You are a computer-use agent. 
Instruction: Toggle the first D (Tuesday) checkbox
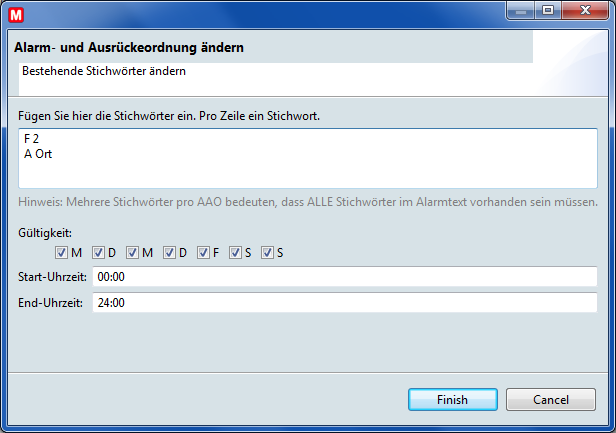99,253
